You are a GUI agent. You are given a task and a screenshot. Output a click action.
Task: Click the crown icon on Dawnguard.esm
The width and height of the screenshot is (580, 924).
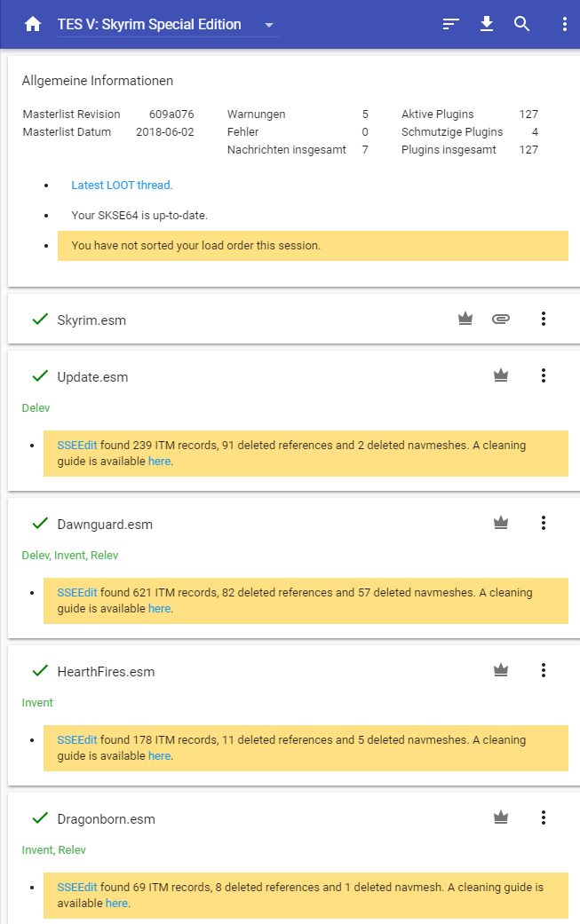pos(501,524)
